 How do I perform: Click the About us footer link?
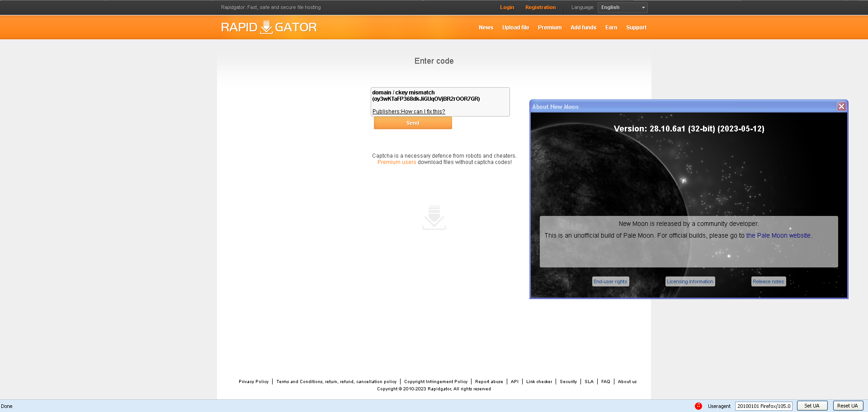(627, 382)
